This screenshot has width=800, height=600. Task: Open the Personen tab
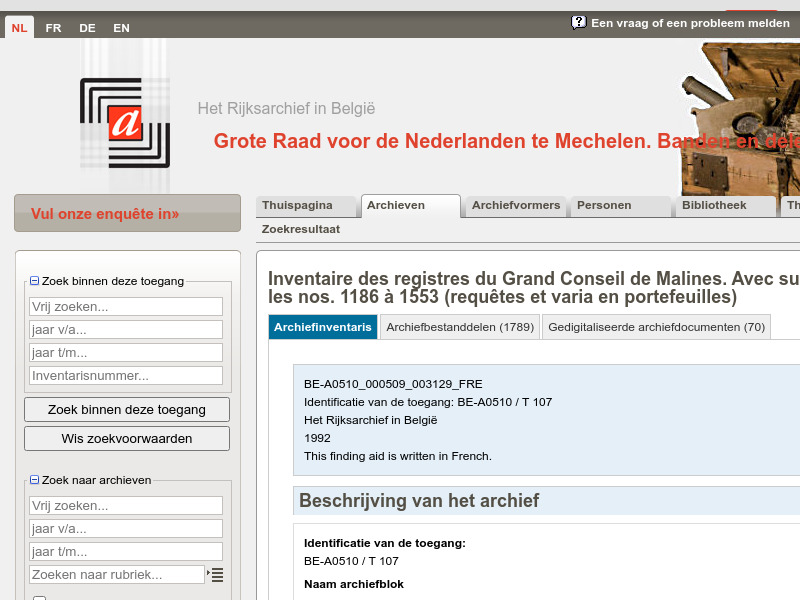tap(606, 206)
